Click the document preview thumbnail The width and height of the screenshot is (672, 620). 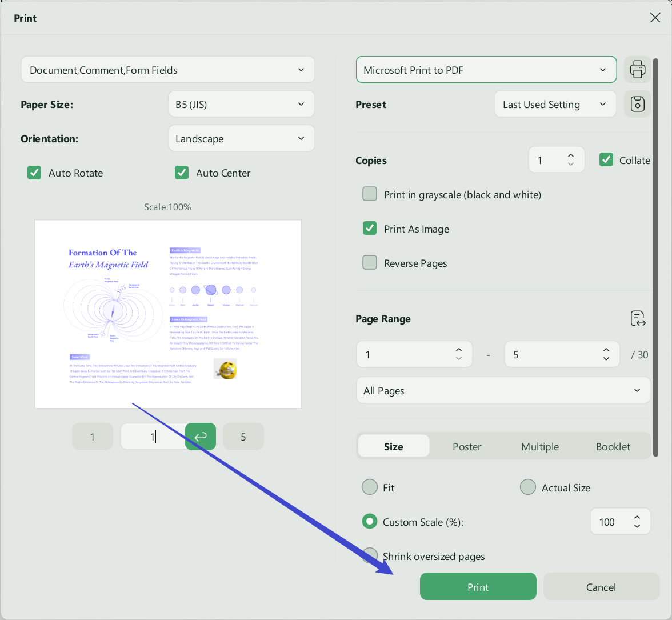coord(167,314)
